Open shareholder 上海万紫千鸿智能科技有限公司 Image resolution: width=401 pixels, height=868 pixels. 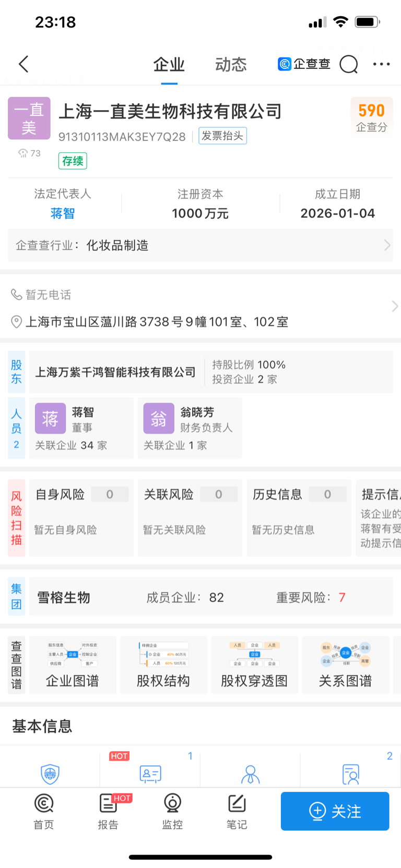pyautogui.click(x=115, y=372)
